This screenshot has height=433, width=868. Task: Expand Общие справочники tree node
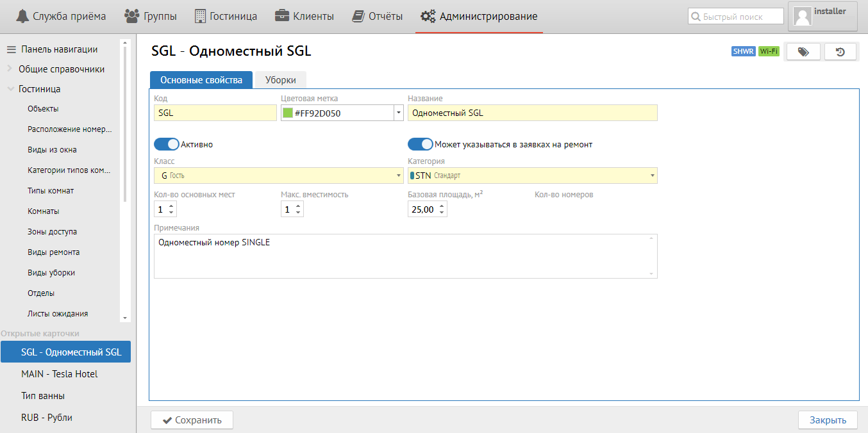10,69
